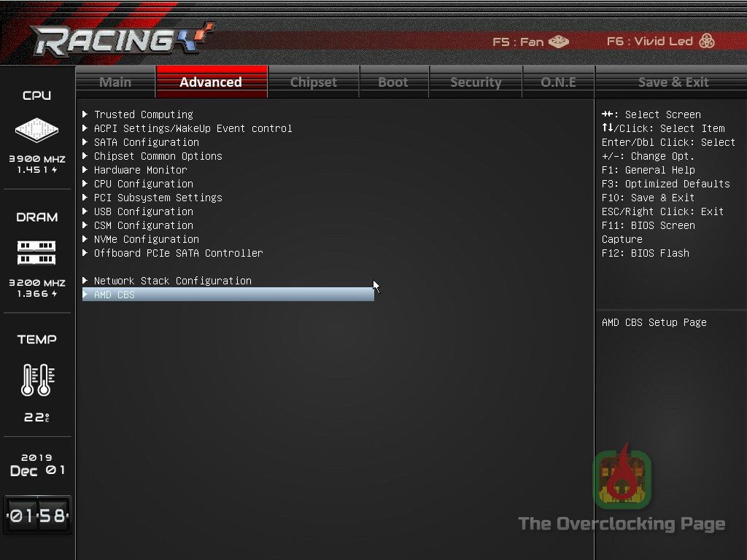Screen dimensions: 747x560
Task: Click the F5 Fan icon
Action: tap(558, 42)
